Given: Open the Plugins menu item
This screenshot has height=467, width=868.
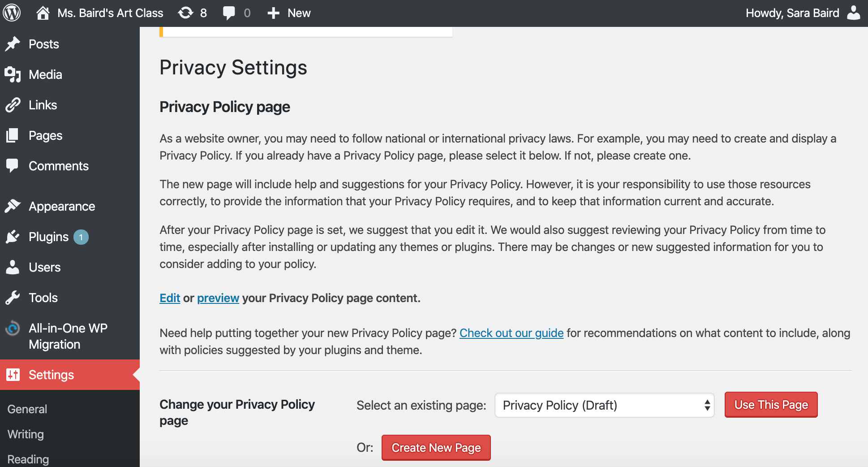Looking at the screenshot, I should (x=48, y=237).
